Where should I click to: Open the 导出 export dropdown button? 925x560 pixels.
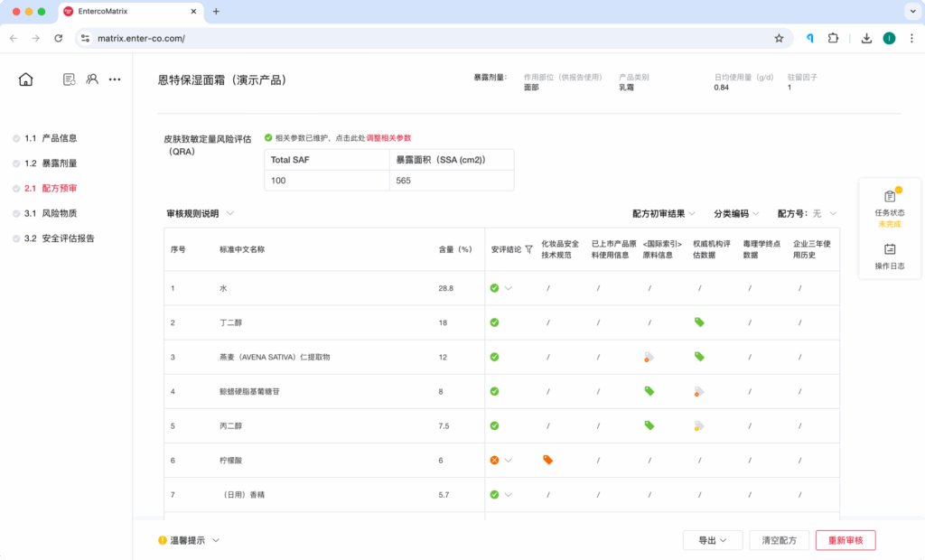click(x=712, y=540)
